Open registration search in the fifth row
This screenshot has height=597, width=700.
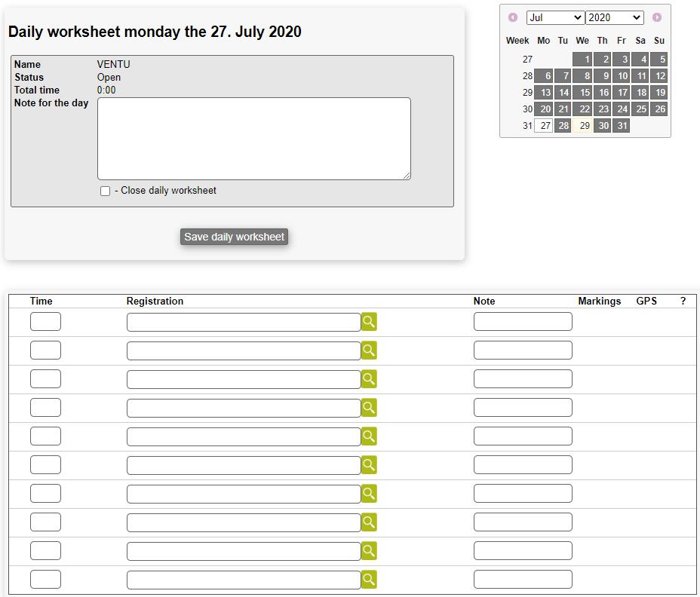(368, 436)
